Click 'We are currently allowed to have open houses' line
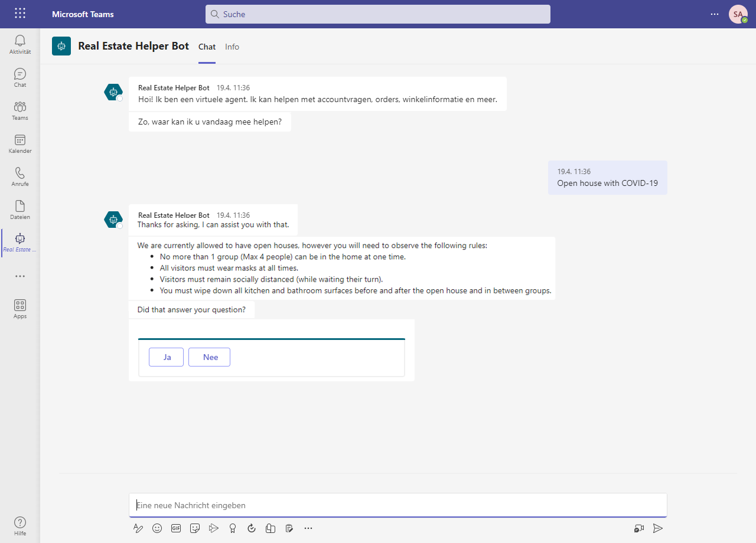Image resolution: width=756 pixels, height=543 pixels. click(312, 245)
